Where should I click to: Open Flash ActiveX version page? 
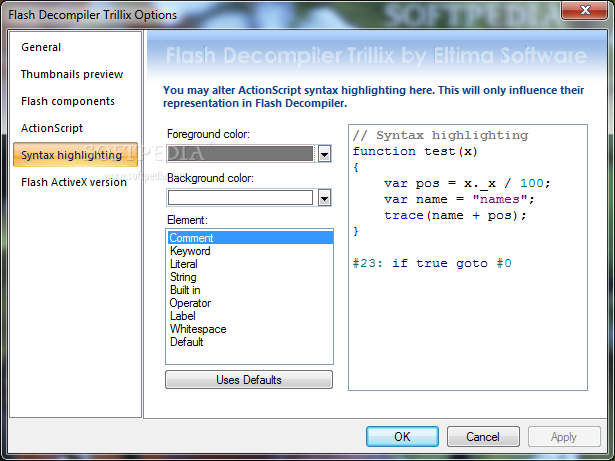74,182
